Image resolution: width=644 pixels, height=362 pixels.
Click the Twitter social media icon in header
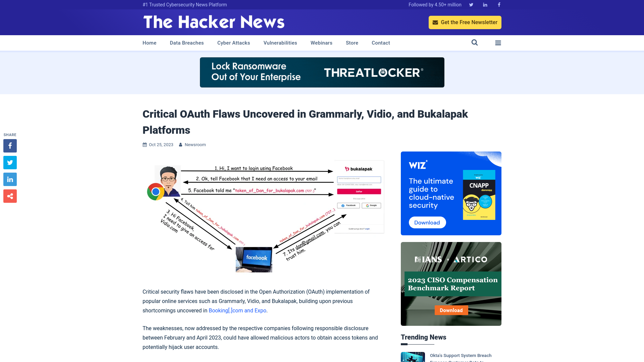[x=471, y=4]
